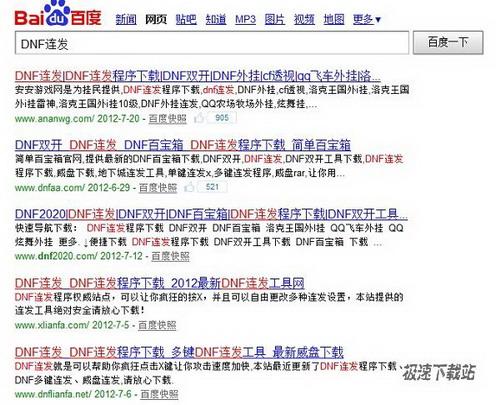Screen dimensions: 500x405
Task: Open the 地图 tab
Action: (334, 19)
